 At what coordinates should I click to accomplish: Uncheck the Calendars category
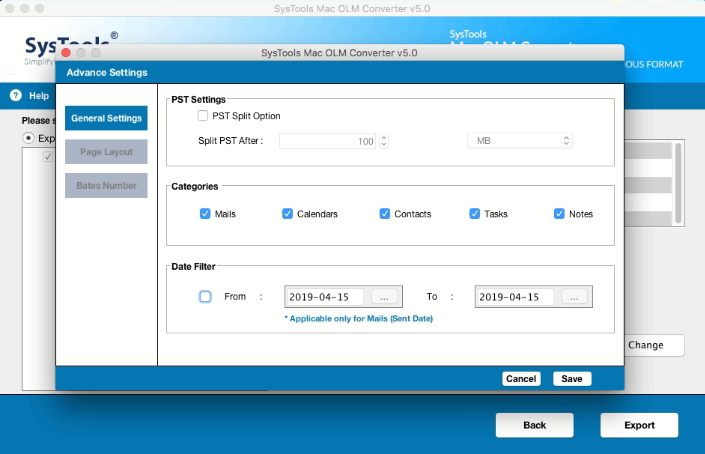pos(287,214)
